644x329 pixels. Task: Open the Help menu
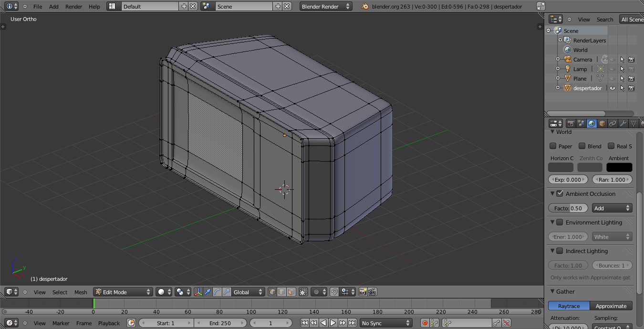pos(94,7)
